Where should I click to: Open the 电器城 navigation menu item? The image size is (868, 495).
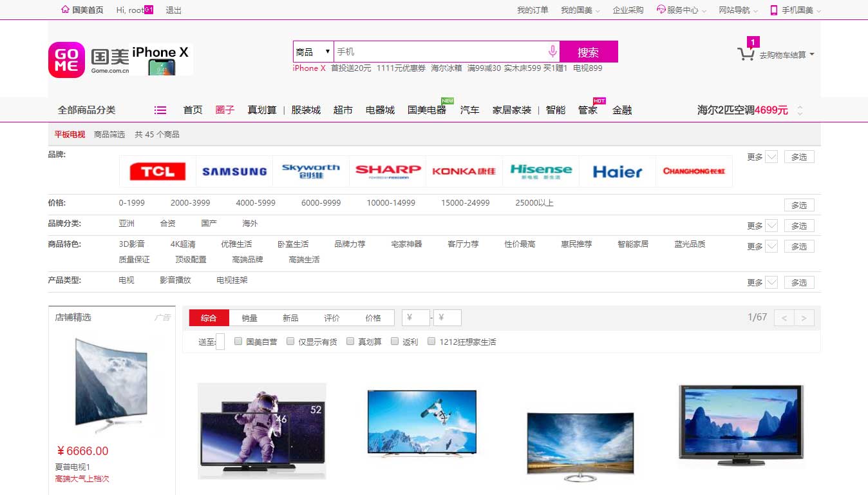[380, 110]
